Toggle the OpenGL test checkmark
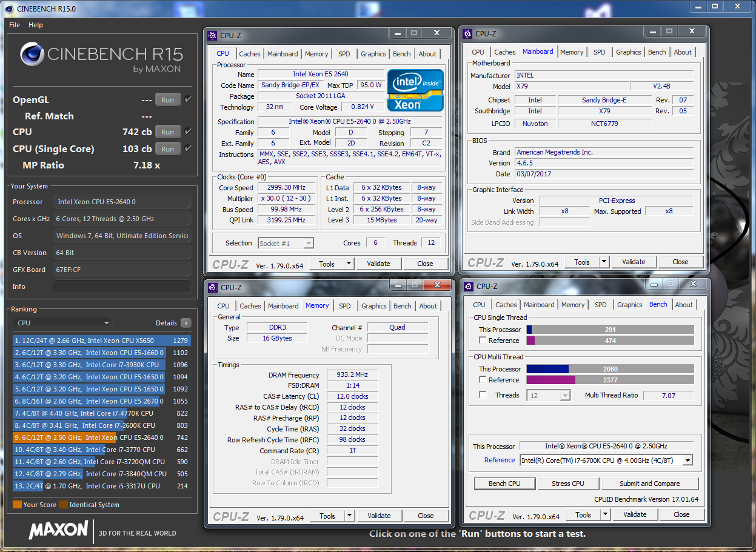 pyautogui.click(x=188, y=99)
